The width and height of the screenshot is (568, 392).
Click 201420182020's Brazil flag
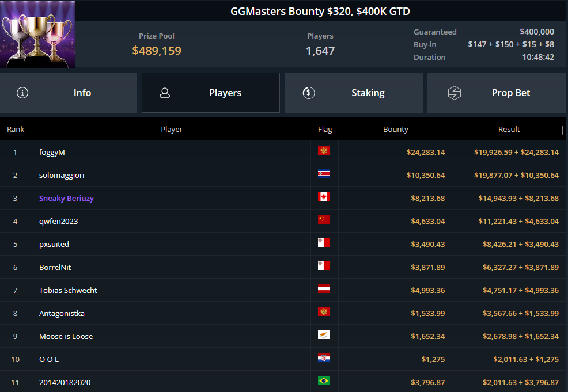tap(324, 381)
